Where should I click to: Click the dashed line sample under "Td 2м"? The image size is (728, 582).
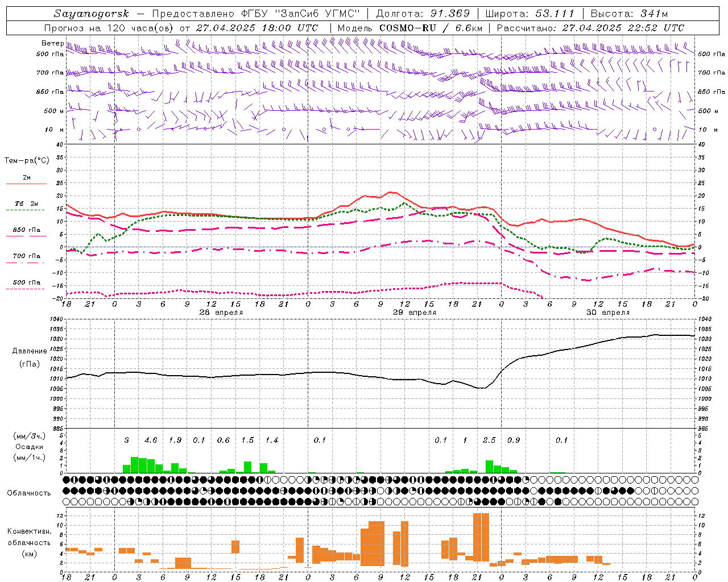[25, 210]
